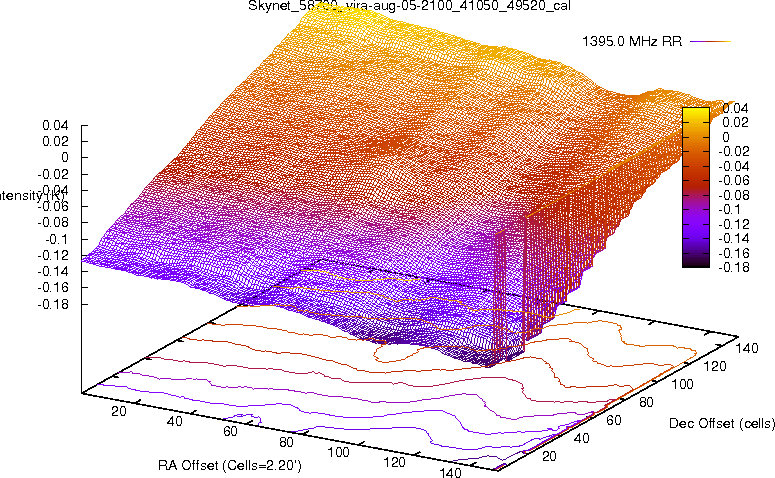The width and height of the screenshot is (775, 478).
Task: Click -0.1 label beside the color bar
Action: point(730,210)
